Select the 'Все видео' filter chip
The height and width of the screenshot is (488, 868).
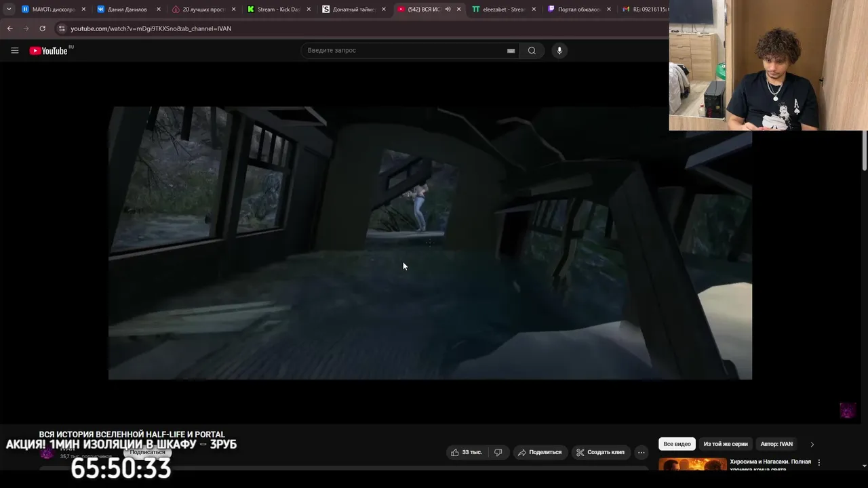677,444
